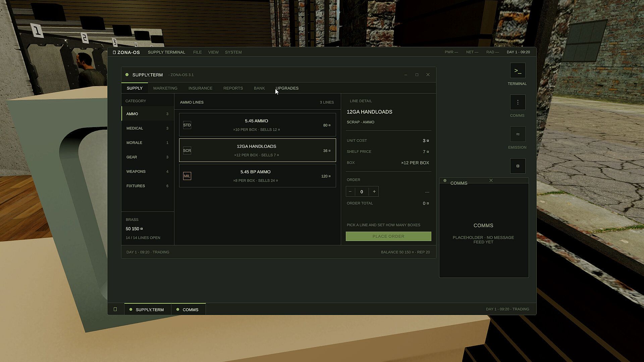Image resolution: width=644 pixels, height=362 pixels.
Task: Click the SHELF PRICE value row
Action: coord(388,152)
